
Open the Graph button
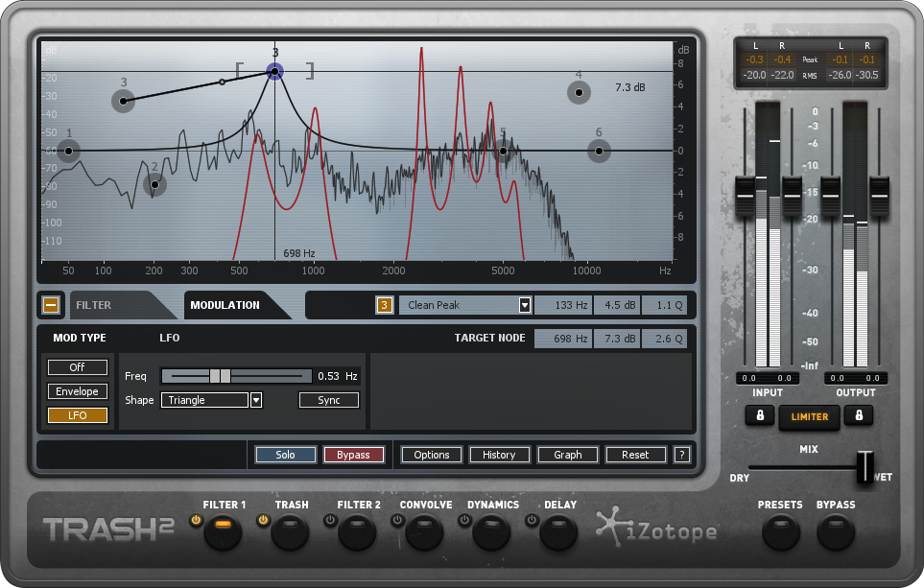(567, 455)
